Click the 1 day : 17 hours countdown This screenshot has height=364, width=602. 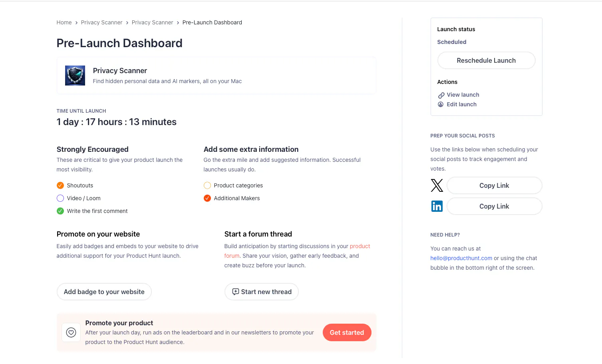[117, 122]
